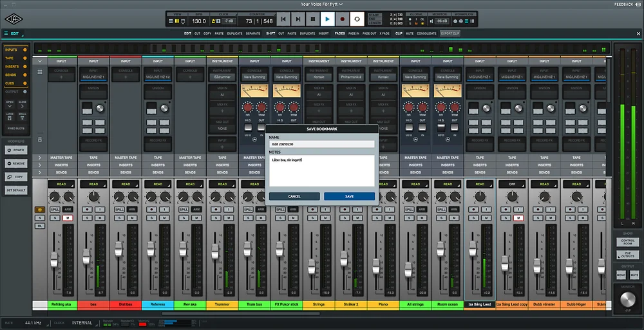Toggle the SENDS visibility in sidebar

coord(24,75)
